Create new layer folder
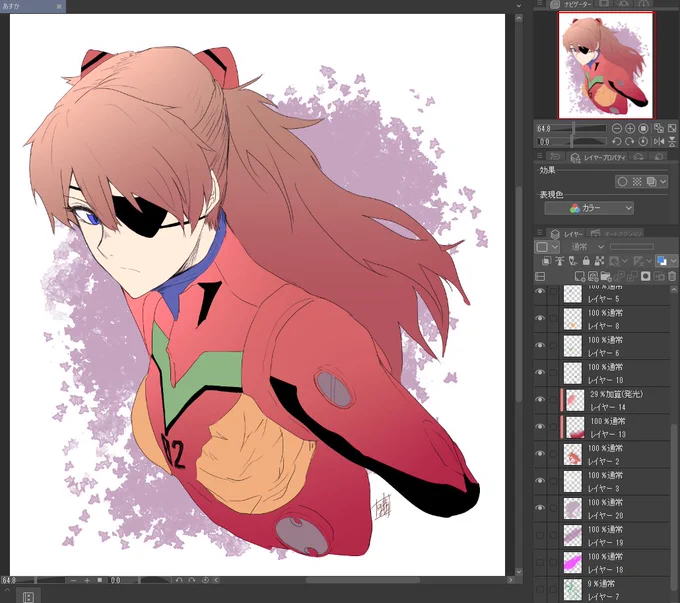The image size is (680, 603). (606, 276)
